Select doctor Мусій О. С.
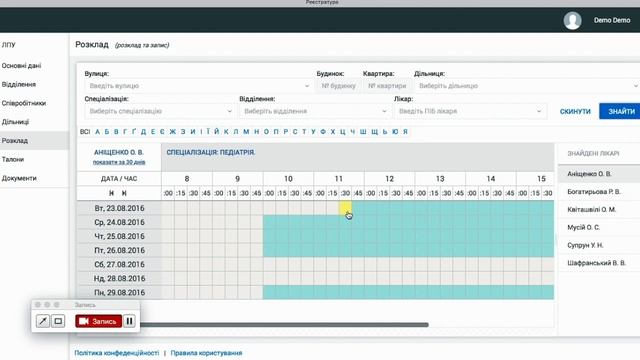This screenshot has height=360, width=640. coord(583,227)
